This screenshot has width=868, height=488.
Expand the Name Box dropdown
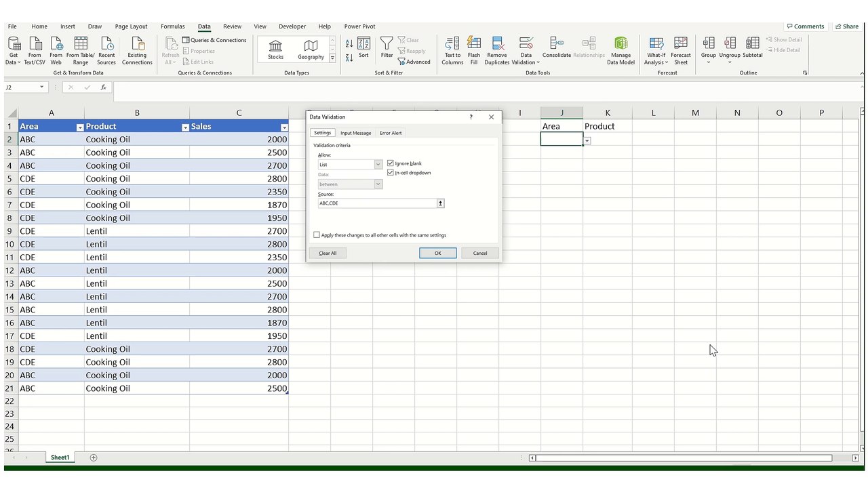click(x=41, y=87)
